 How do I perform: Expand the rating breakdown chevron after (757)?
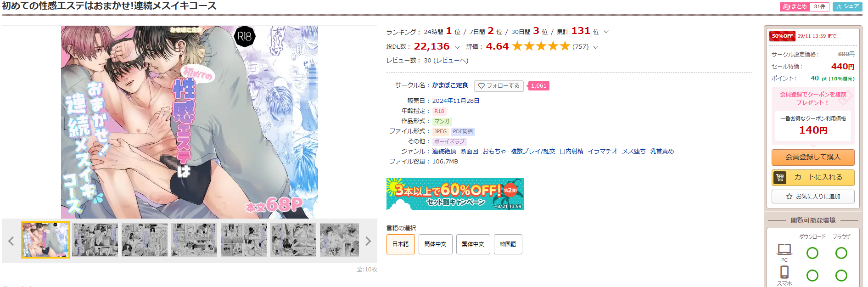tap(596, 47)
